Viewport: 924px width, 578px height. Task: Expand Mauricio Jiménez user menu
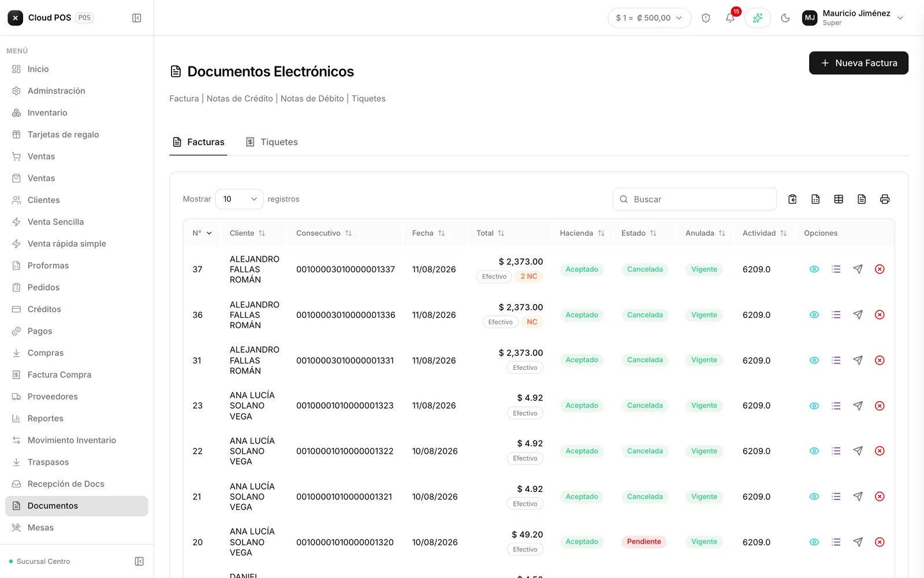point(854,18)
